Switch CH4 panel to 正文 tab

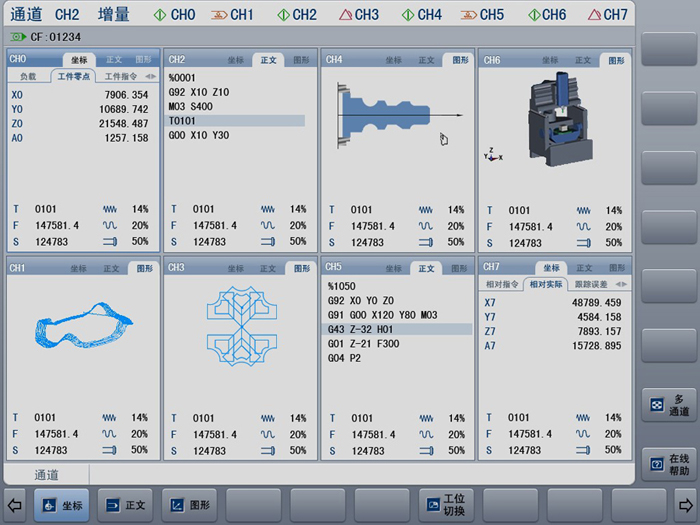425,60
